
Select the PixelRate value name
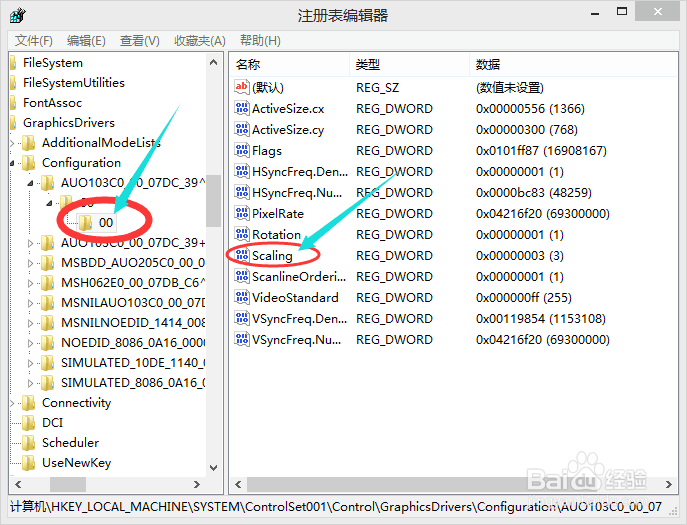pos(278,213)
